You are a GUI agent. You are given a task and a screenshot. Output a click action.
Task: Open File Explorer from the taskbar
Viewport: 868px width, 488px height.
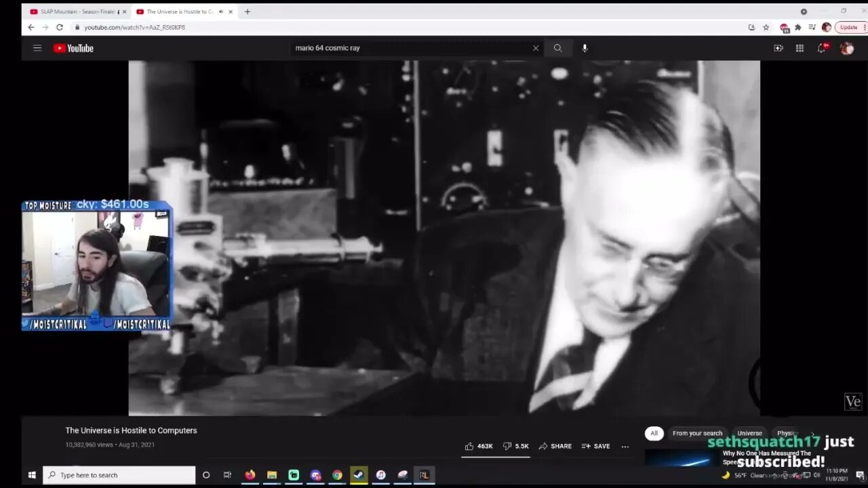pyautogui.click(x=272, y=475)
